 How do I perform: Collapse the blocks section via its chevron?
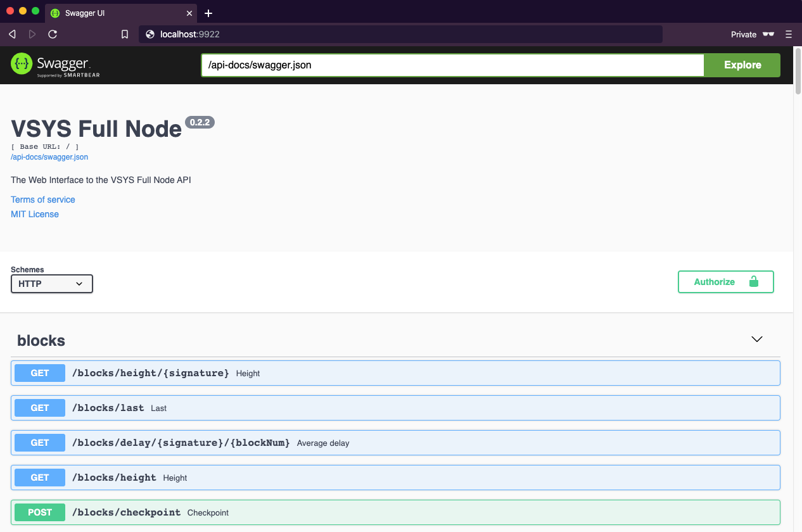pos(756,339)
